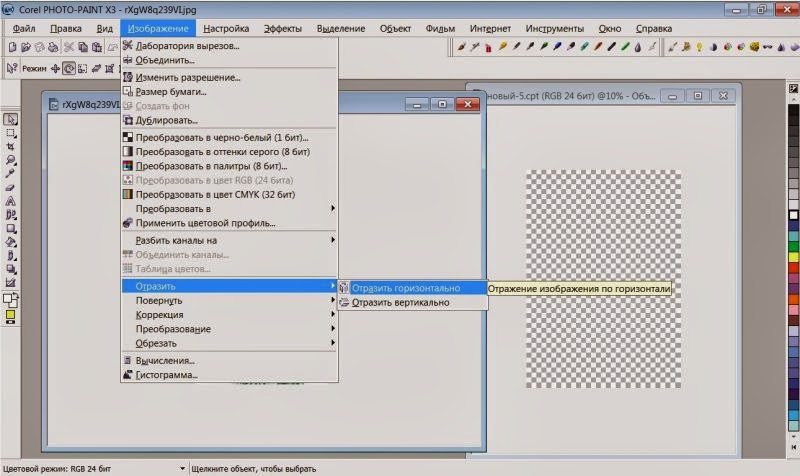Choose Отразить вертикально from submenu
Screen dimensions: 800x476
pos(412,303)
